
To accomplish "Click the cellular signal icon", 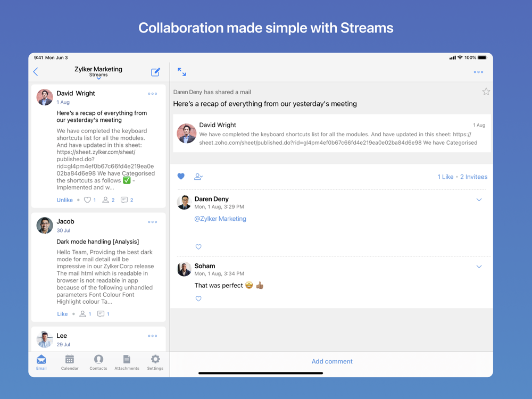I will 453,58.
